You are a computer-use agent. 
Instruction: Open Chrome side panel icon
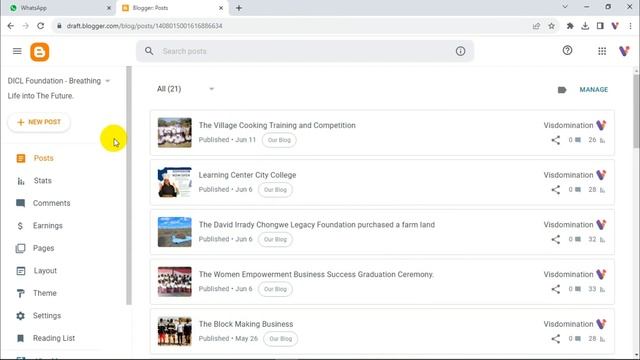coord(600,26)
